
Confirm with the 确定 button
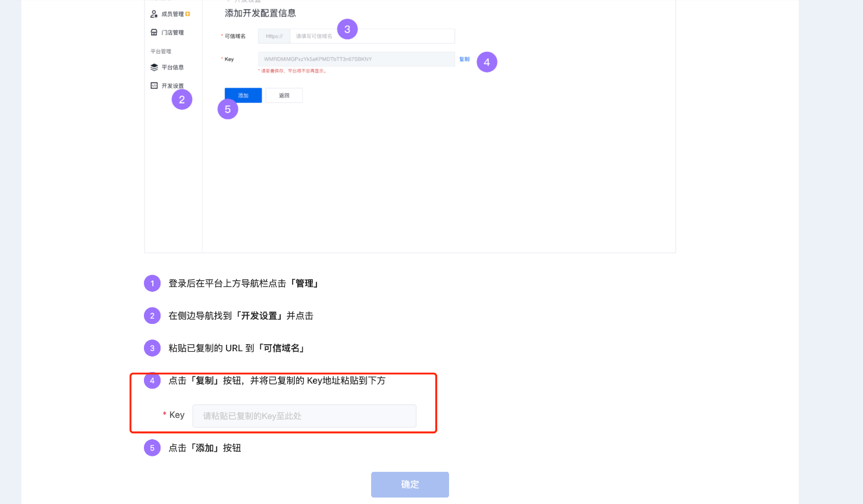click(410, 484)
